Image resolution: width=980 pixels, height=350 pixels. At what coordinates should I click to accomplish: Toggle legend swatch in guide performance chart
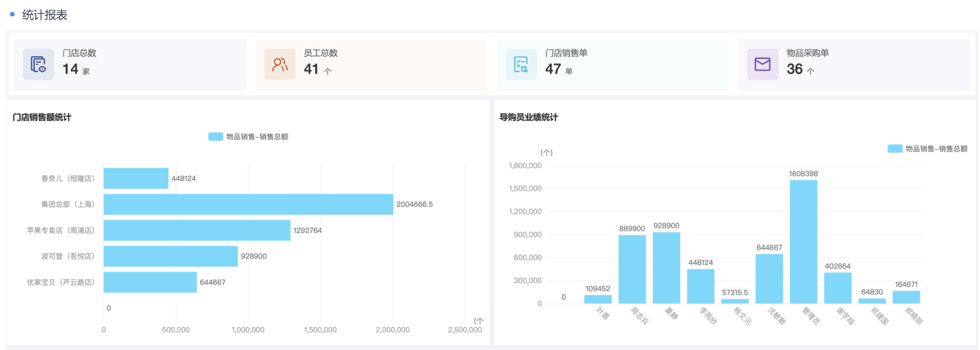point(895,148)
